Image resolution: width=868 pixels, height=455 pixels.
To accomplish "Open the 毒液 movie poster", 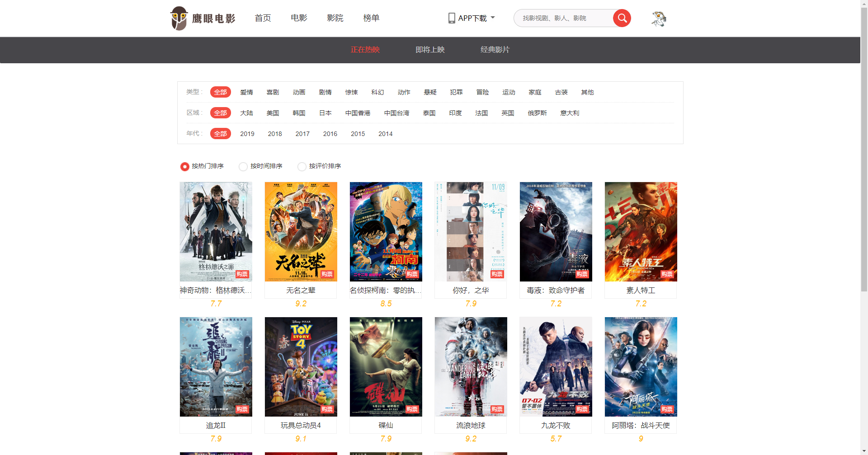I will [x=556, y=232].
